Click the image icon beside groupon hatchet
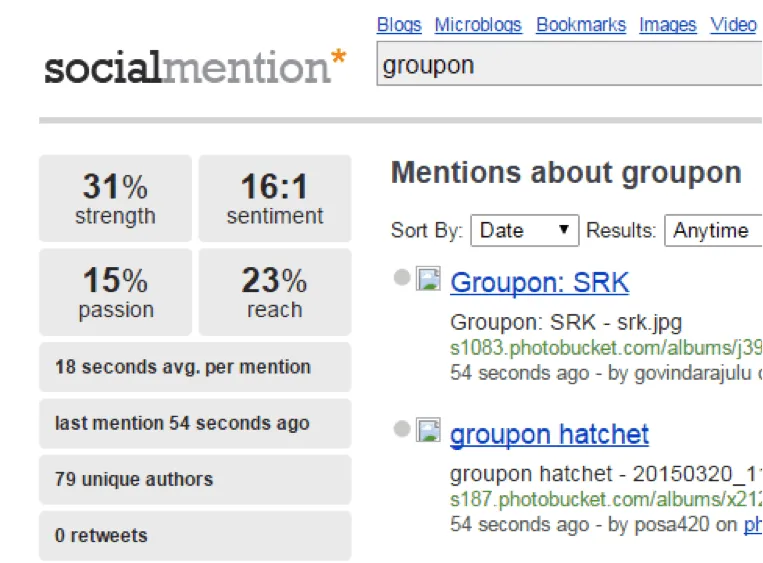This screenshot has width=763, height=563. [429, 431]
